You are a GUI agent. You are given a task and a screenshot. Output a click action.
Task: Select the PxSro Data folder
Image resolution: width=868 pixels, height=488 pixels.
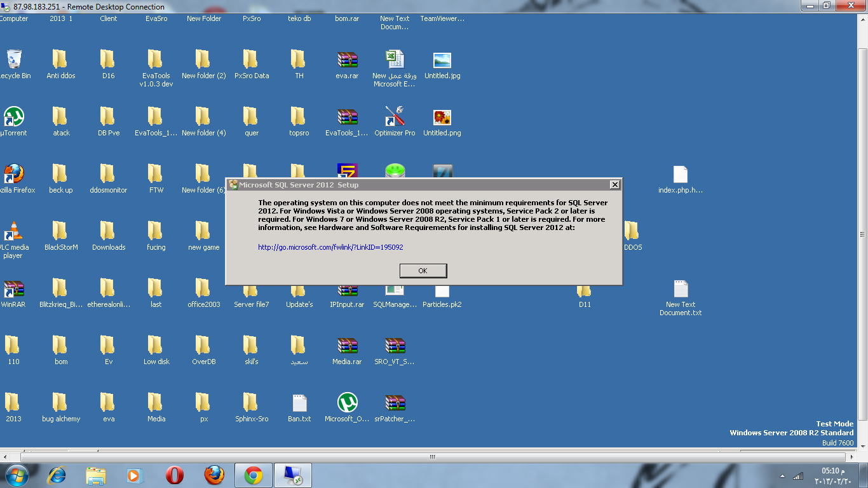[x=252, y=65]
